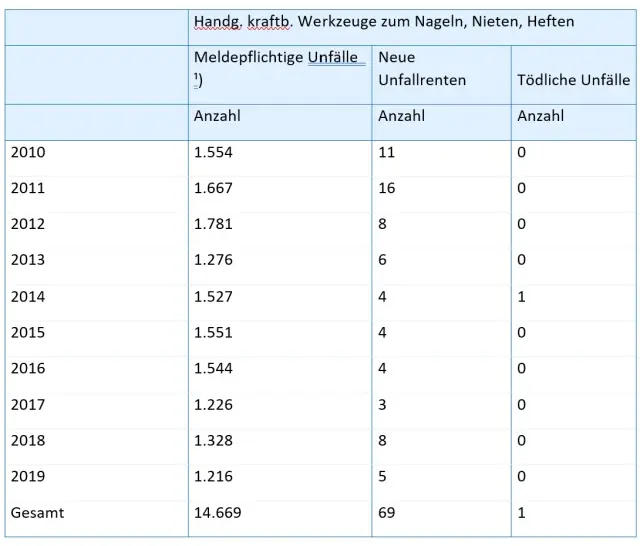The width and height of the screenshot is (640, 546).
Task: Select the Meldepflichtige Unfälle column header
Action: 276,58
